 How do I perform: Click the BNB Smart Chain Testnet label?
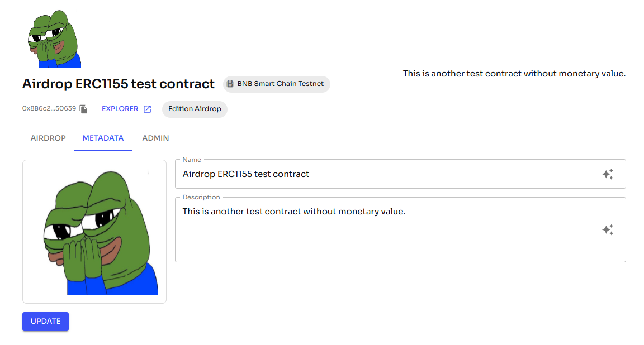(280, 84)
